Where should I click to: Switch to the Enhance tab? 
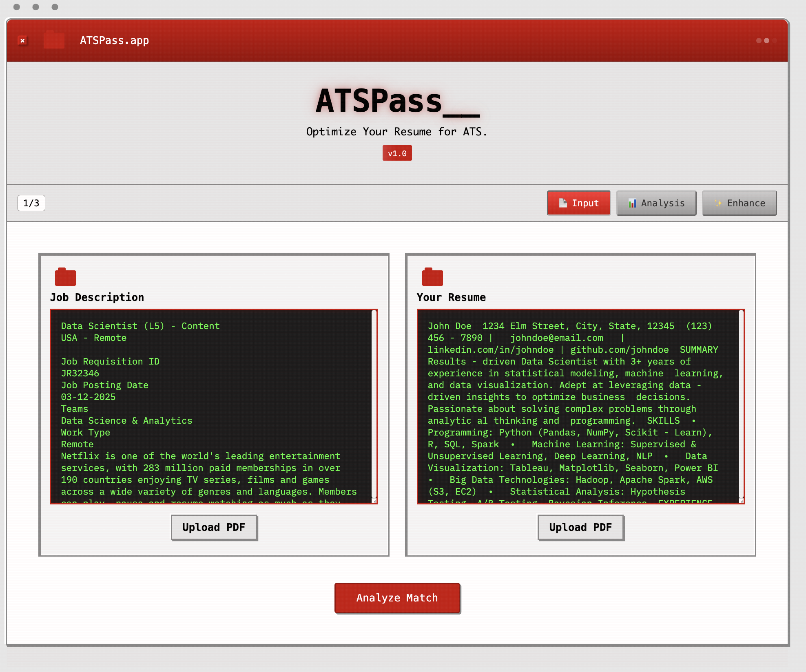739,203
